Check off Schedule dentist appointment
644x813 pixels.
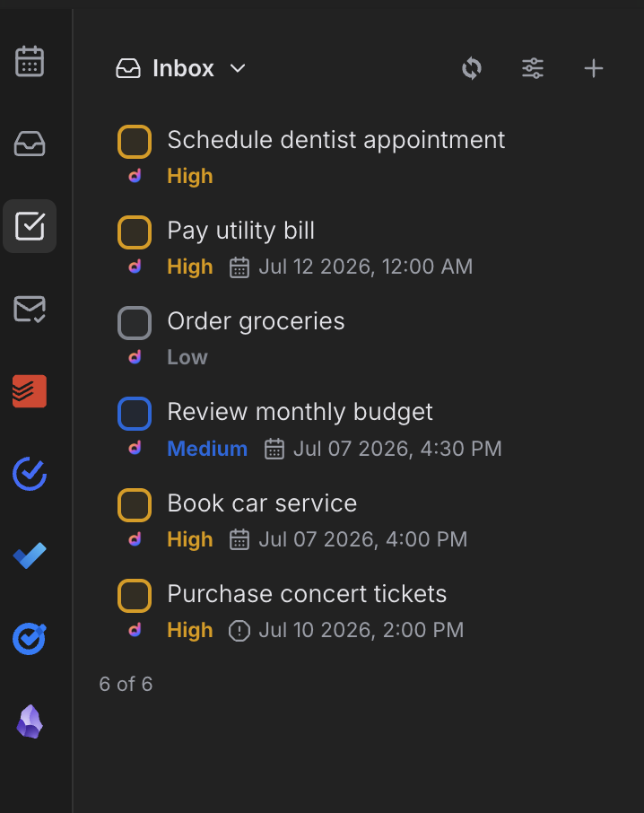(x=135, y=142)
